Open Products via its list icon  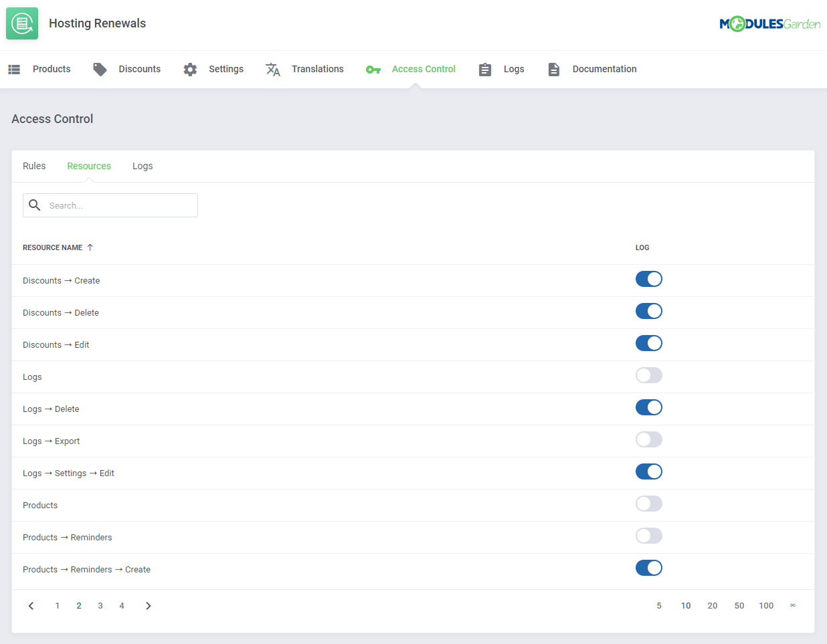click(x=14, y=70)
